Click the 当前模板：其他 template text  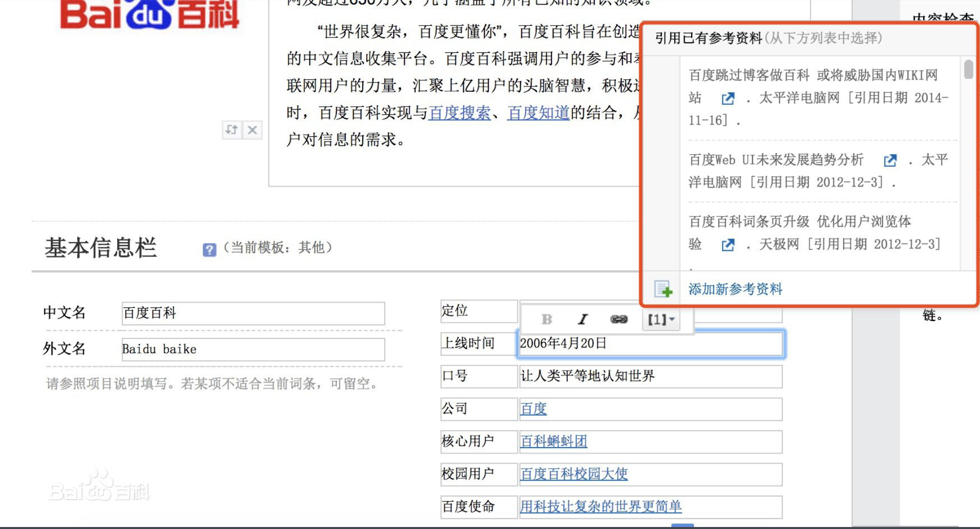[277, 248]
